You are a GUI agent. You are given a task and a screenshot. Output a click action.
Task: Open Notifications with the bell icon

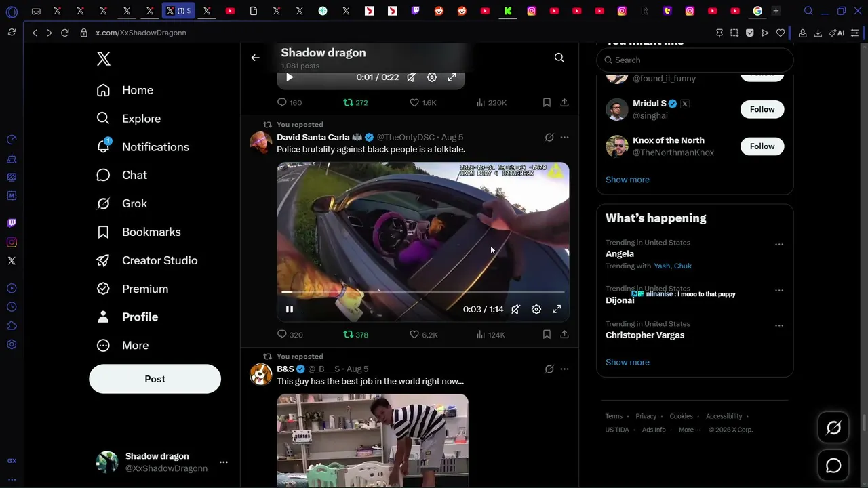pos(142,147)
